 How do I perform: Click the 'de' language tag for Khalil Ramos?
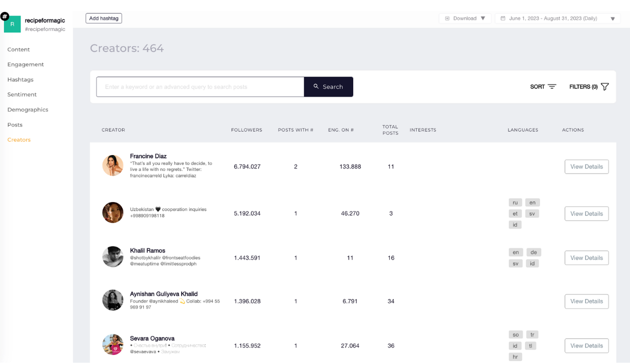(533, 252)
